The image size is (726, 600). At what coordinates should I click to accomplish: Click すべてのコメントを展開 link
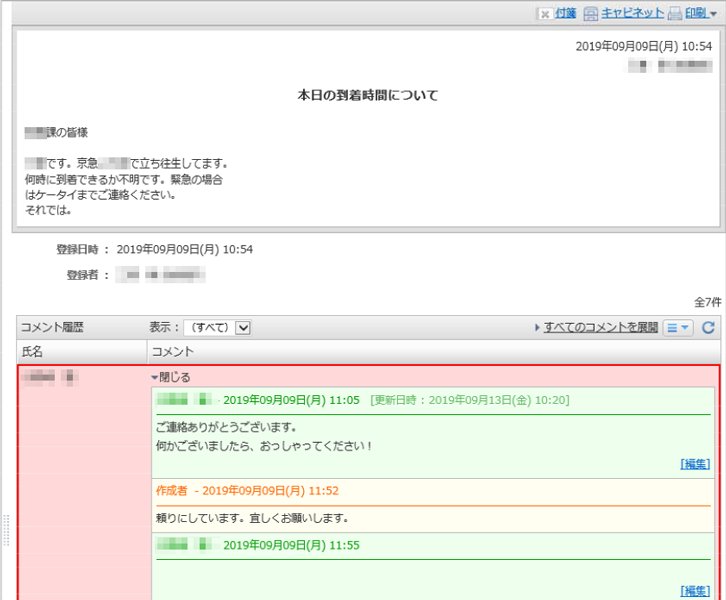(x=600, y=327)
